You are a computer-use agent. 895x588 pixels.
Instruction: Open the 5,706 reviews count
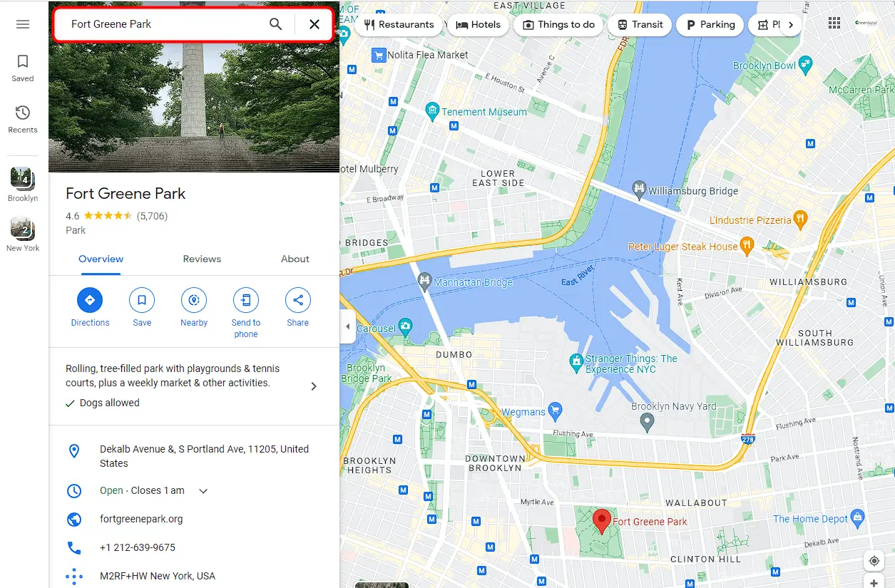(x=152, y=216)
